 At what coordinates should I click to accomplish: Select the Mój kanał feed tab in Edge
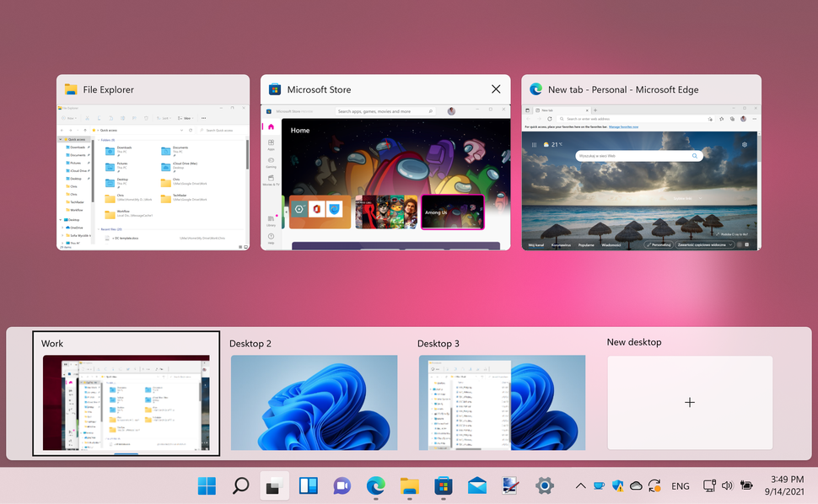pos(535,244)
